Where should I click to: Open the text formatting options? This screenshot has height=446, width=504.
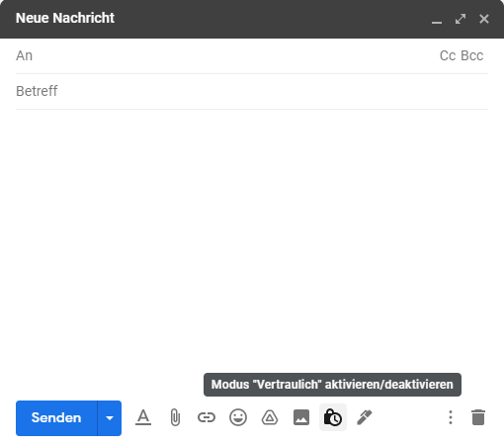click(143, 417)
